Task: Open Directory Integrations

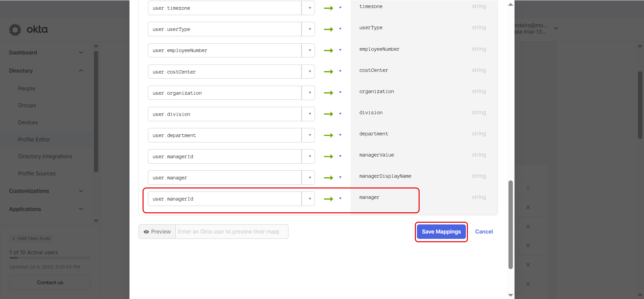Action: click(x=45, y=156)
